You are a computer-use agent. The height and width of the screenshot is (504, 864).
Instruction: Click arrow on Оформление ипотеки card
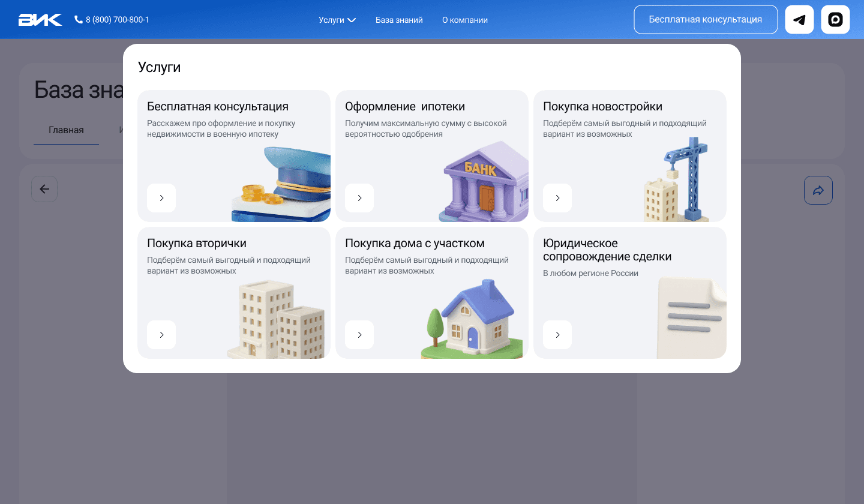pos(359,198)
